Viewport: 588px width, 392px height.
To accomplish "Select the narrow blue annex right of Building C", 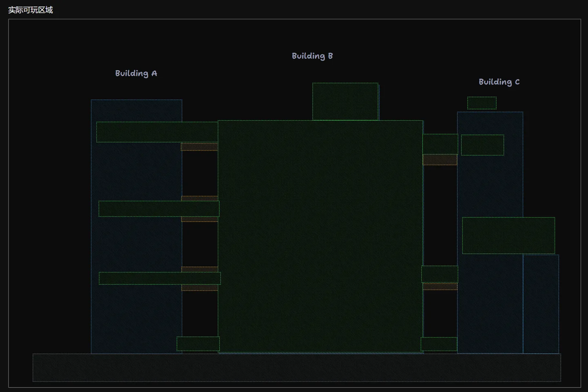I will point(541,304).
